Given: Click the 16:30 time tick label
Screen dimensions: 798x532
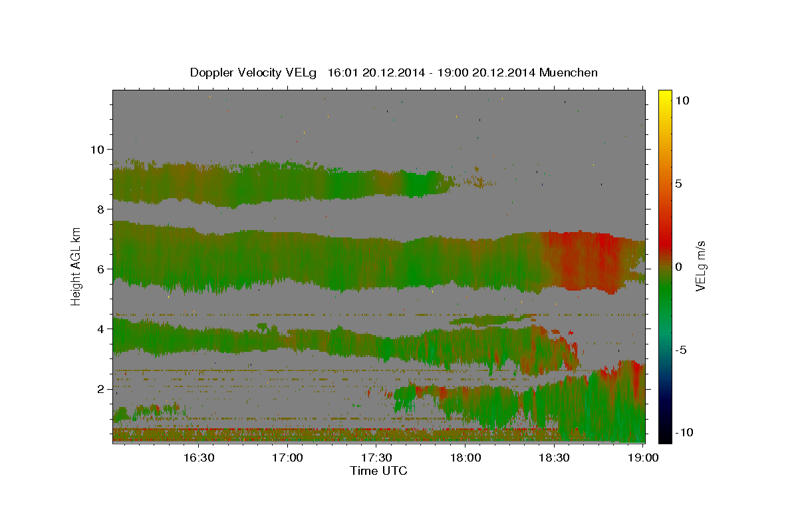Looking at the screenshot, I should click(x=198, y=458).
